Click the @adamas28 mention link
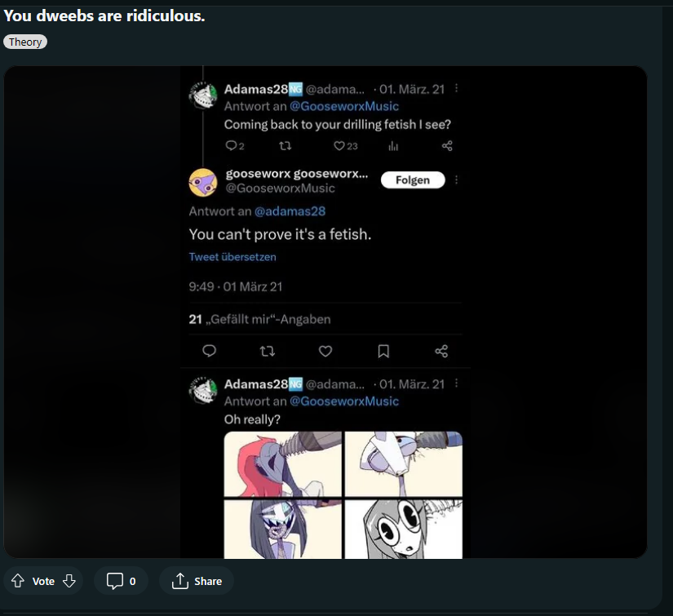The width and height of the screenshot is (673, 616). coord(290,211)
